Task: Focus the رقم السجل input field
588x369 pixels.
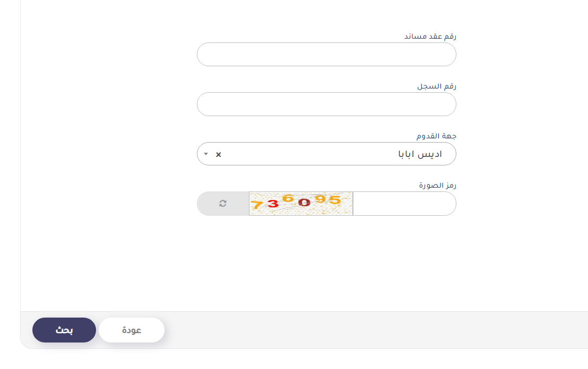Action: click(x=326, y=104)
